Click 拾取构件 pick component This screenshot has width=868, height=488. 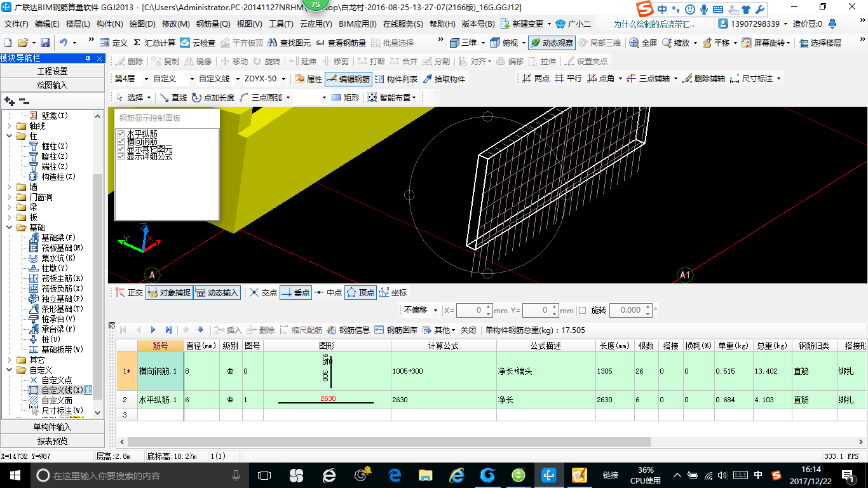[x=444, y=79]
